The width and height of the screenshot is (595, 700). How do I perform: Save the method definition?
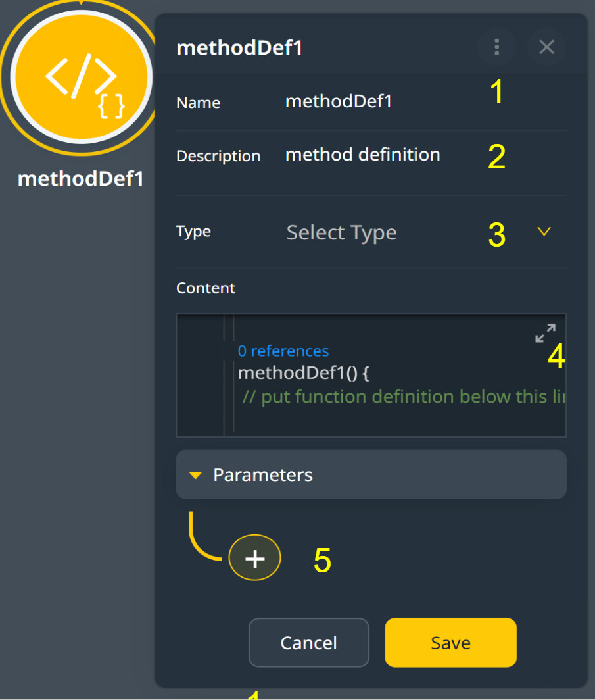point(450,643)
